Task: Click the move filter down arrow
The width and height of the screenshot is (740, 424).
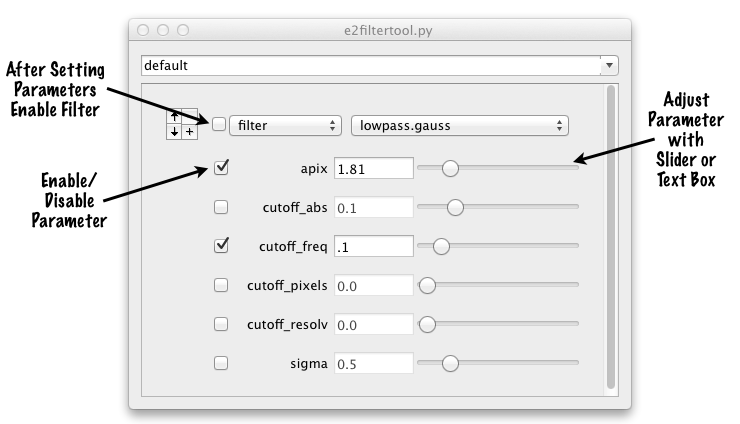Action: coord(174,132)
